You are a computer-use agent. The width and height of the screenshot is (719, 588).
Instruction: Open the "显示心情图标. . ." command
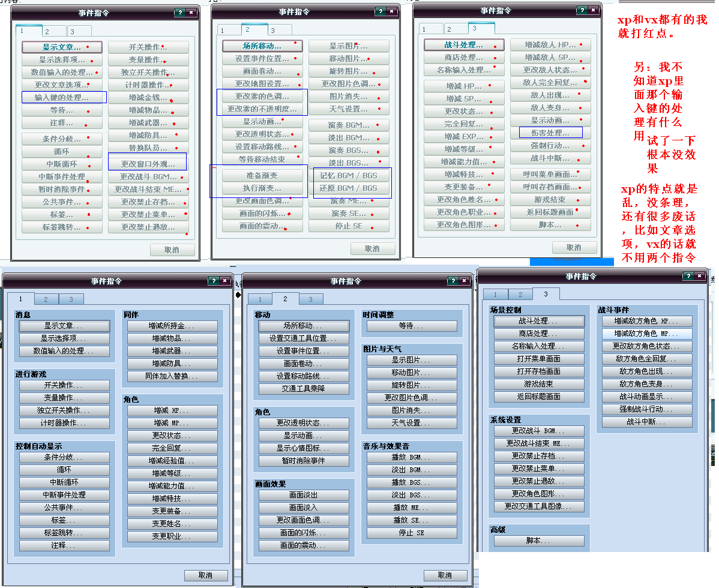304,448
